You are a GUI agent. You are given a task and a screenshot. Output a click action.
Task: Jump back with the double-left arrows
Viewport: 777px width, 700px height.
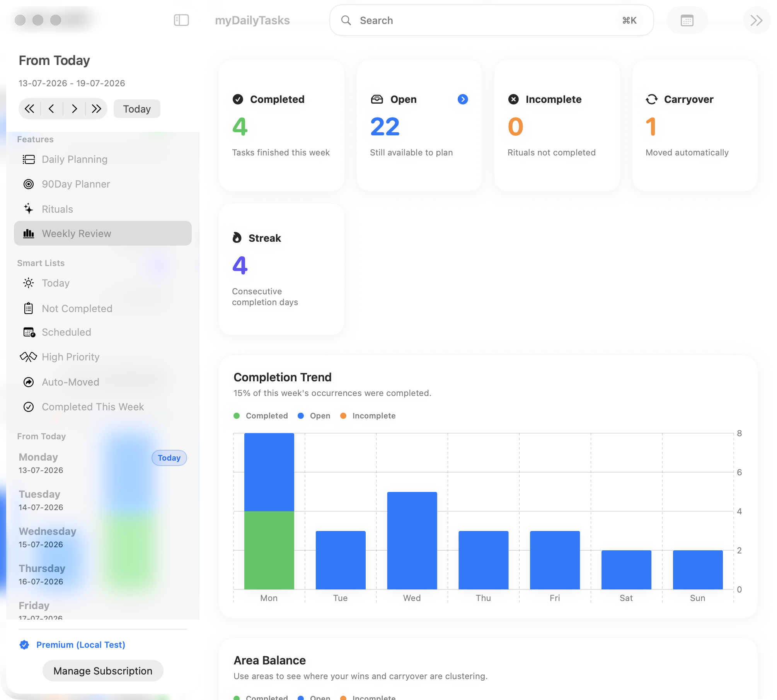pyautogui.click(x=29, y=109)
